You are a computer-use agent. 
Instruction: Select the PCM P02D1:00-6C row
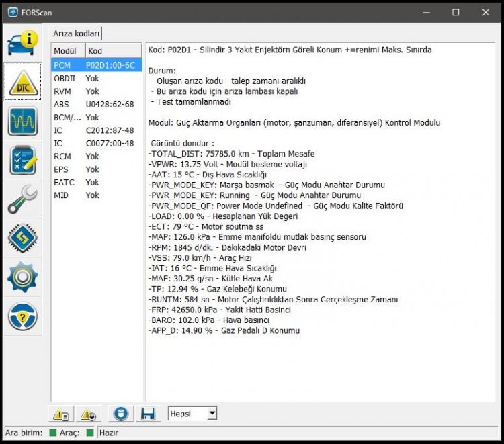(x=96, y=65)
